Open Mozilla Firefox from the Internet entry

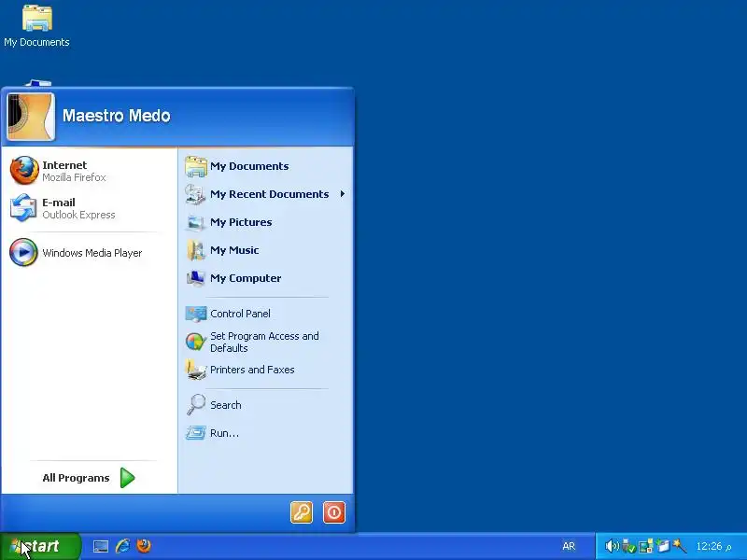tap(89, 171)
